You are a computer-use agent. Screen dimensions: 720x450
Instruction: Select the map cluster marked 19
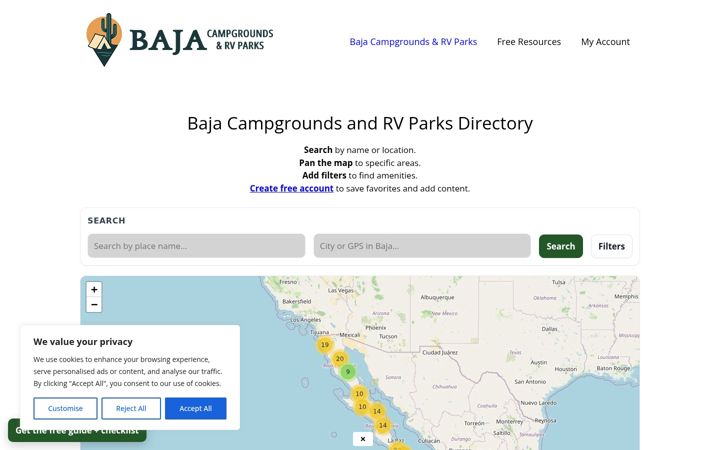(x=325, y=345)
